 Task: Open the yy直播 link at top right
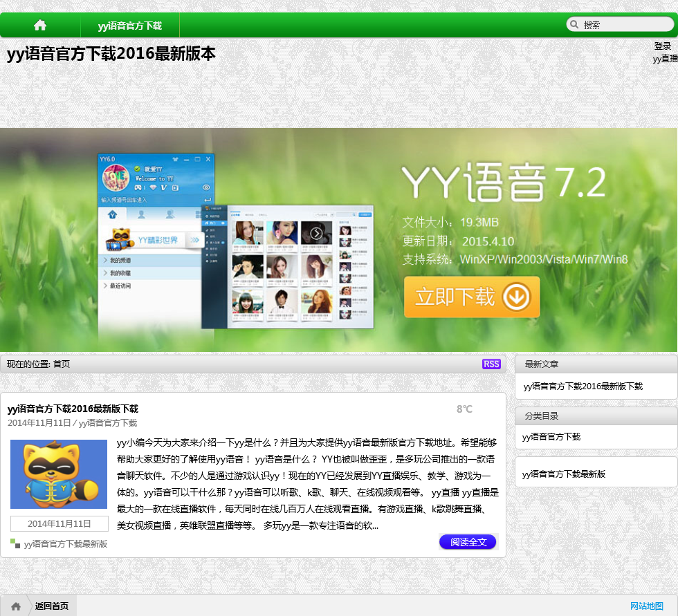click(666, 58)
